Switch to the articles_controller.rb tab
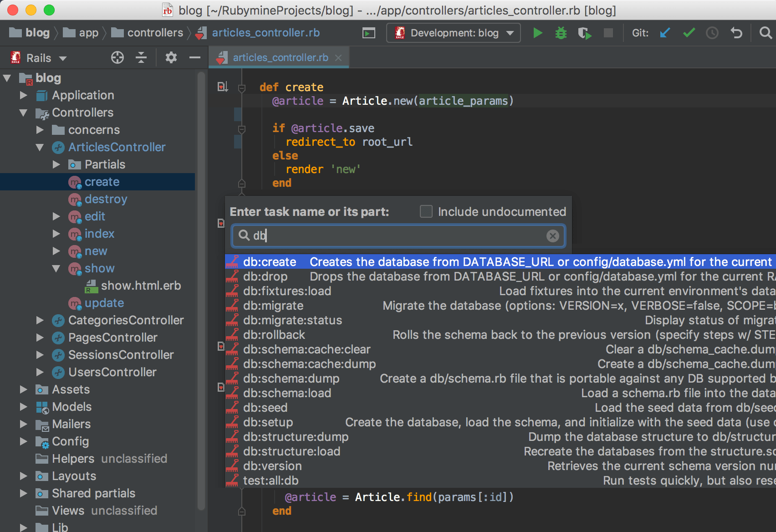Screen dimensions: 776x532 coord(280,57)
